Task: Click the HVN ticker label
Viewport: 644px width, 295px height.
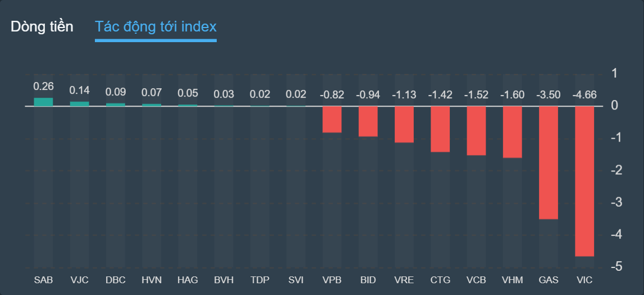Action: point(152,280)
